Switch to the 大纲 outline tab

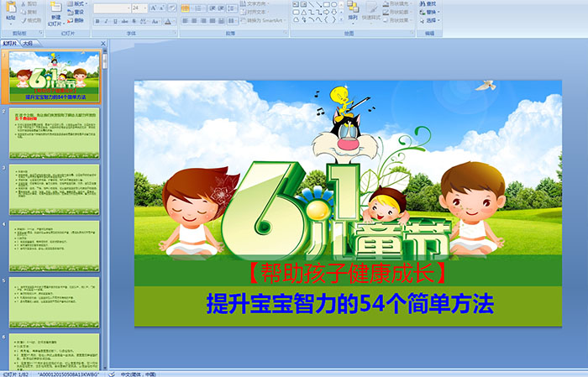tap(28, 44)
